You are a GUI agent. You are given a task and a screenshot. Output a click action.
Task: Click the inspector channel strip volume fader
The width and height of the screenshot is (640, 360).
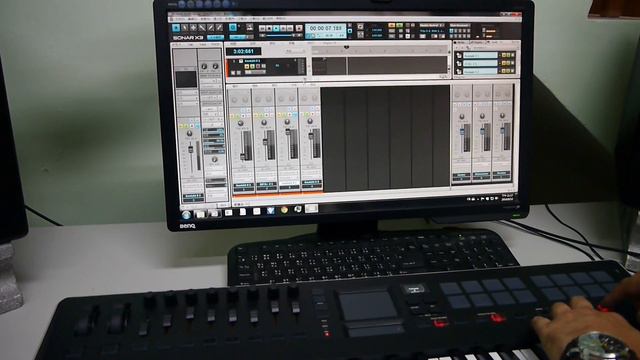[190, 150]
